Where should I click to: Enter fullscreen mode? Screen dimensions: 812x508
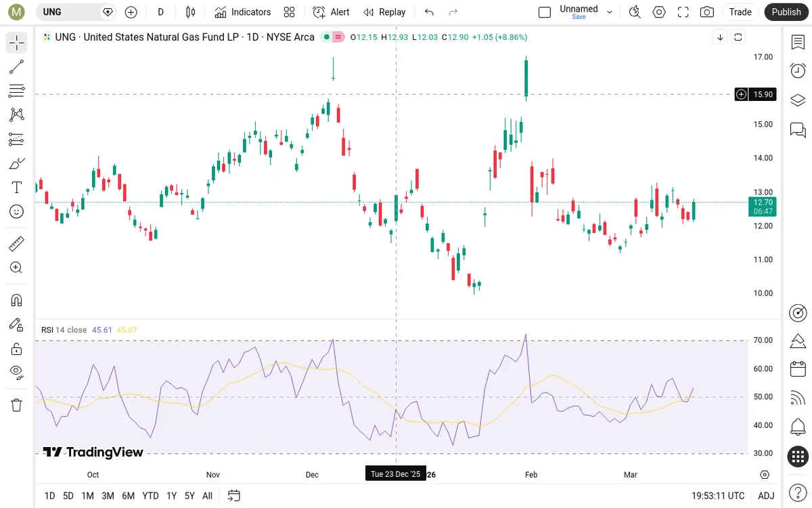[683, 12]
